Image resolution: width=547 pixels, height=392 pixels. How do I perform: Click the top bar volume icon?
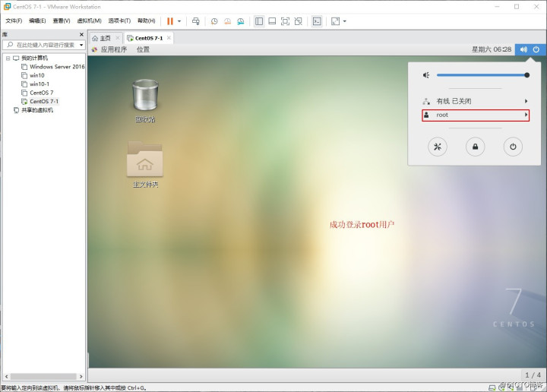[x=523, y=49]
